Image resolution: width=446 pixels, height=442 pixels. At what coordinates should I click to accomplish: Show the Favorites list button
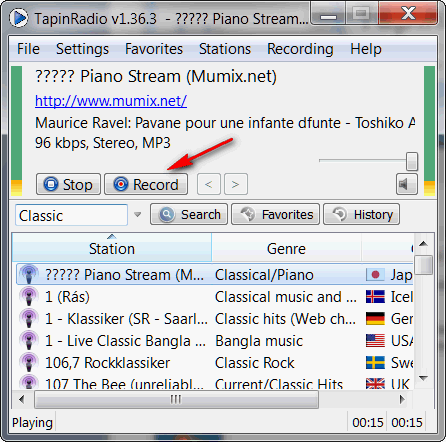275,214
